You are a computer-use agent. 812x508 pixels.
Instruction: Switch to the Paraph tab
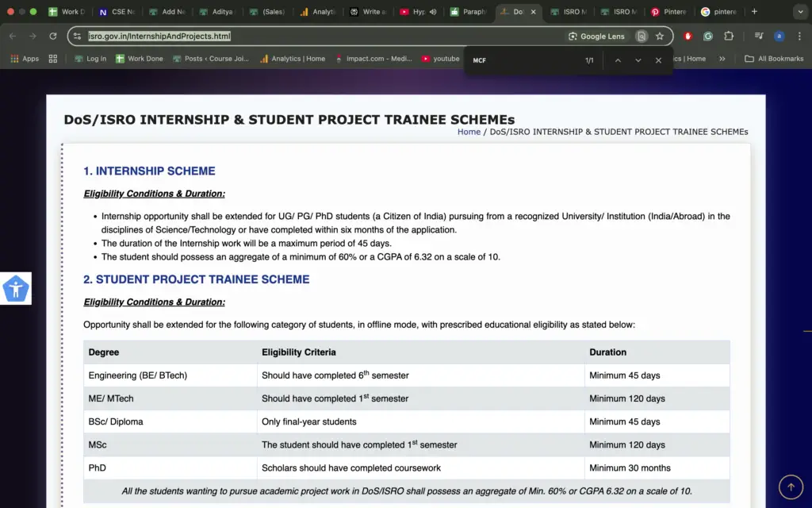tap(469, 11)
